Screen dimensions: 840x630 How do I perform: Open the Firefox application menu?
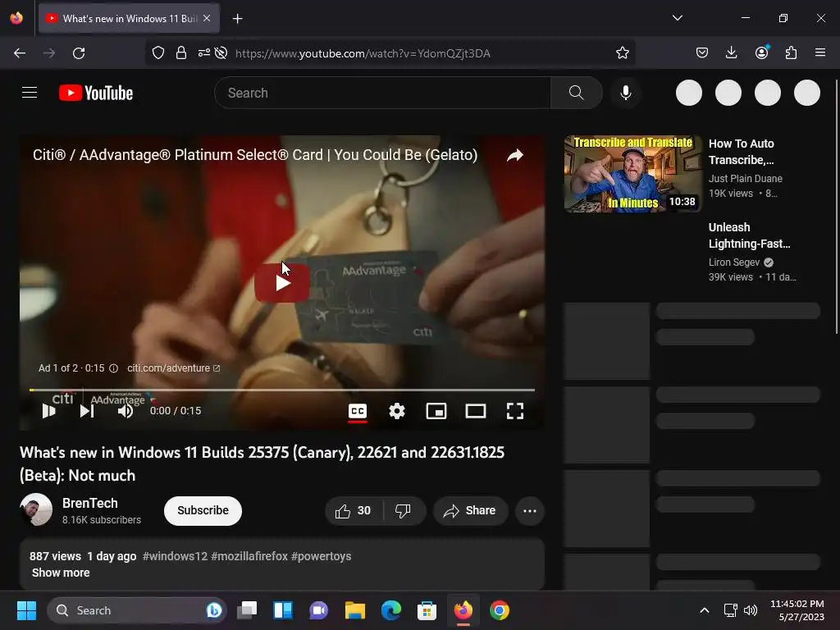819,52
